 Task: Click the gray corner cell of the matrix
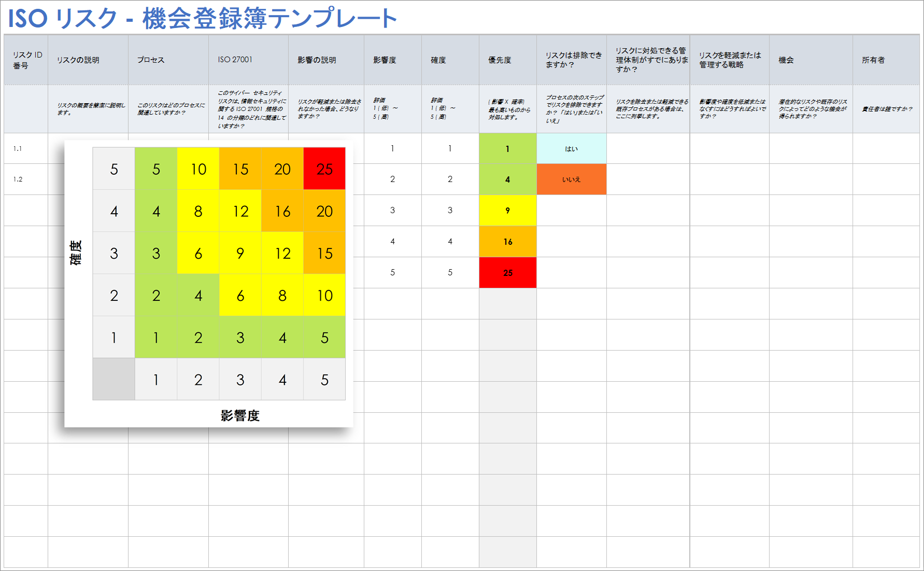pos(114,379)
